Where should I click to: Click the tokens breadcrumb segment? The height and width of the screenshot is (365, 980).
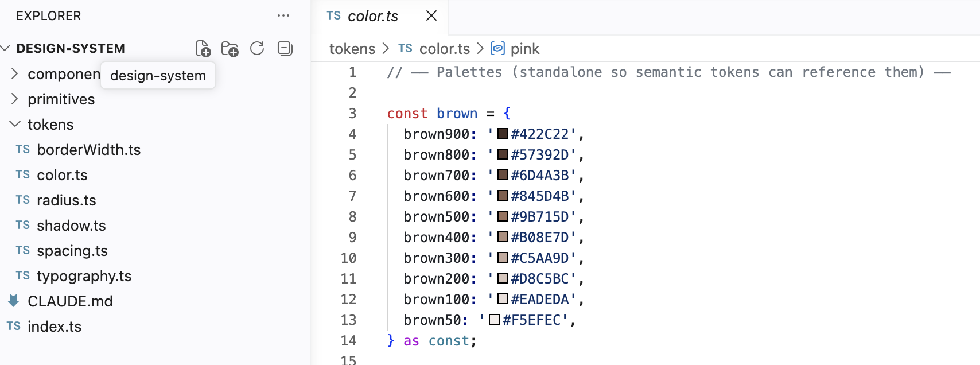[352, 49]
